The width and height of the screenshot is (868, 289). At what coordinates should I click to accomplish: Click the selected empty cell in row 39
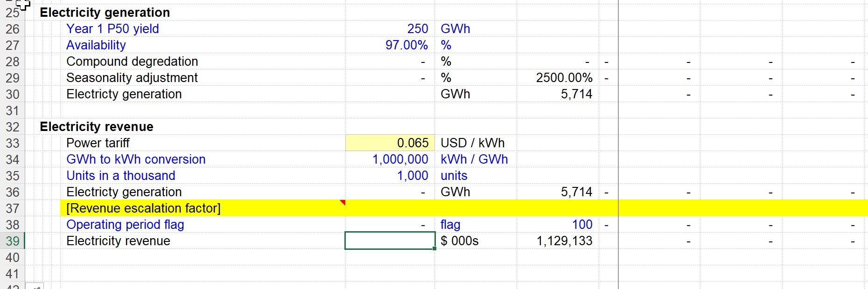390,241
